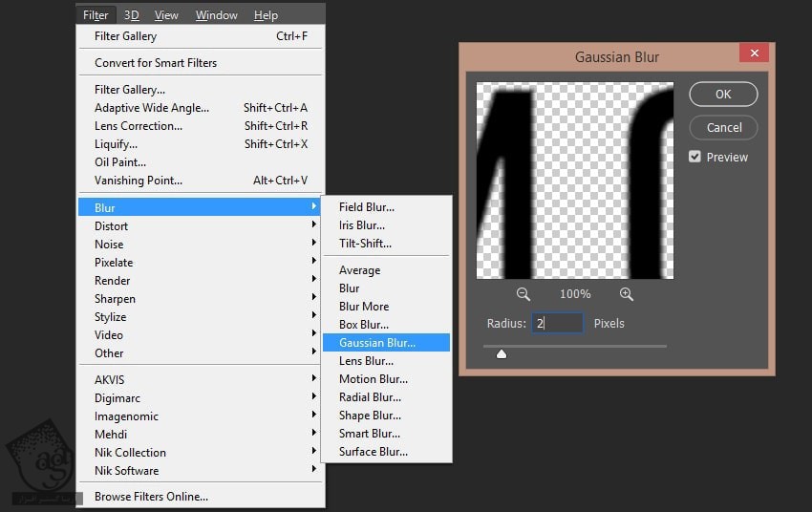Select Gaussian Blur from Blur submenu
Screen dimensions: 812x512
coord(377,343)
